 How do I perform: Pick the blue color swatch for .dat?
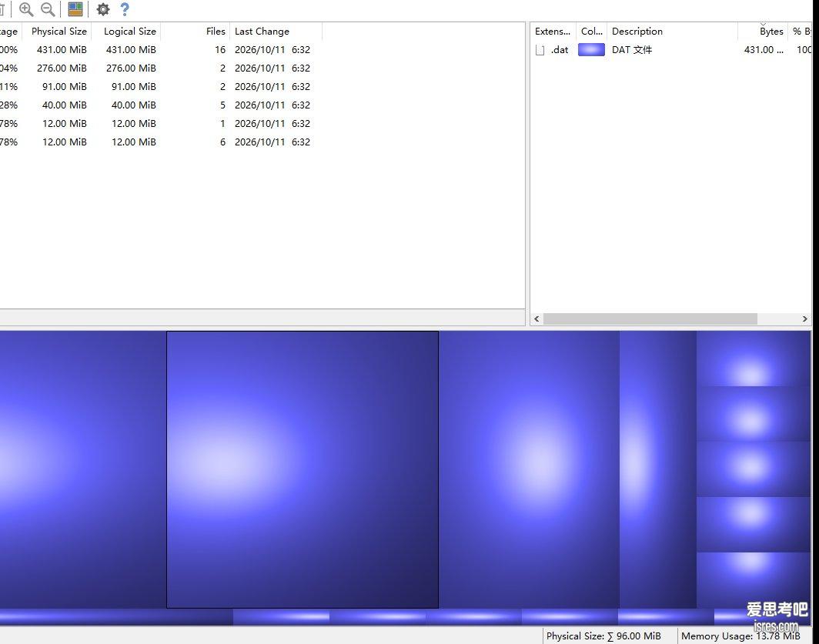591,49
